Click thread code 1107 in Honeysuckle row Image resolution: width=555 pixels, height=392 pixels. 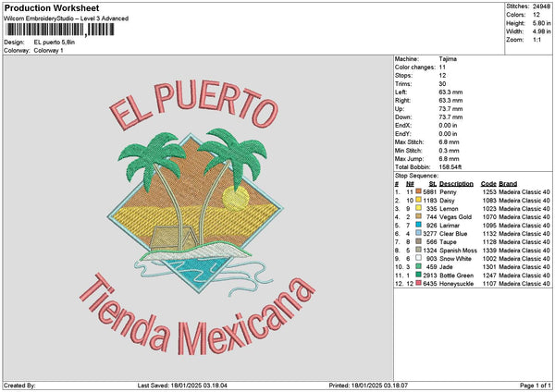click(x=489, y=284)
